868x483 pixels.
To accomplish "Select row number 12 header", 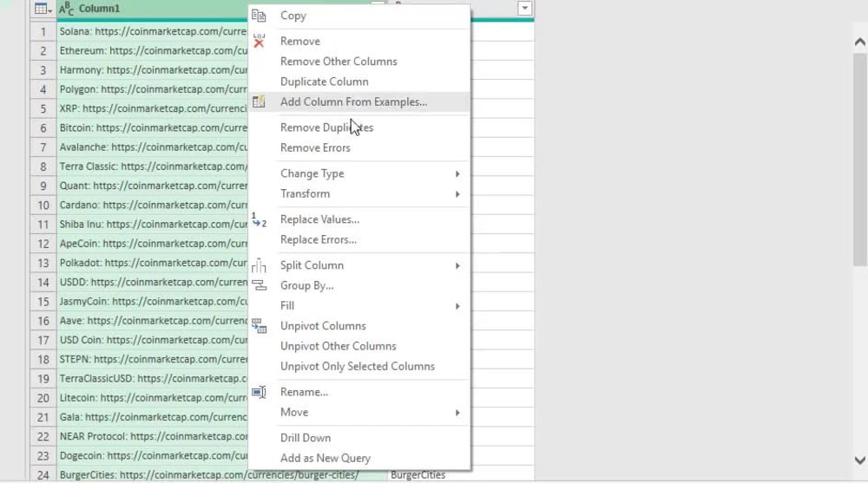I will [43, 244].
